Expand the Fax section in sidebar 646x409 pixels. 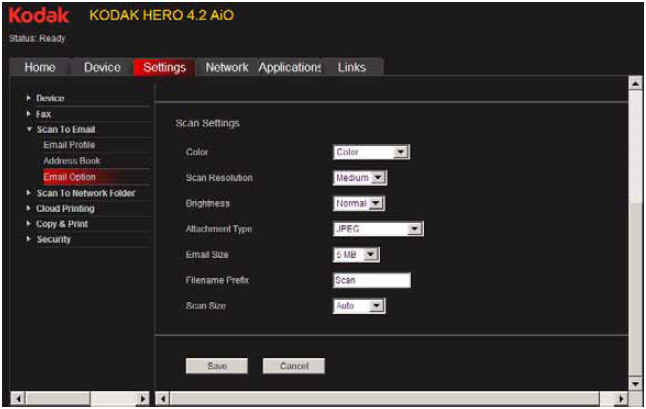[44, 114]
